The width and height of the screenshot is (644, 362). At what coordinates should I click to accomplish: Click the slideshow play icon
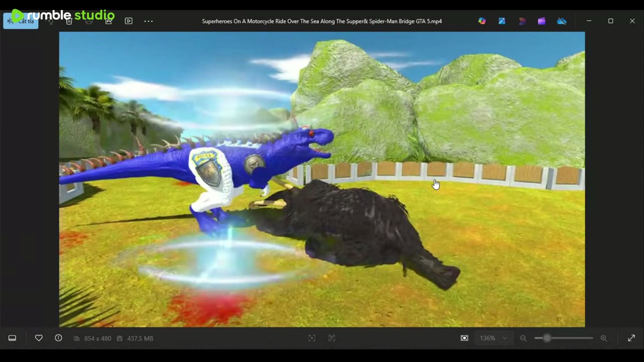pos(129,21)
